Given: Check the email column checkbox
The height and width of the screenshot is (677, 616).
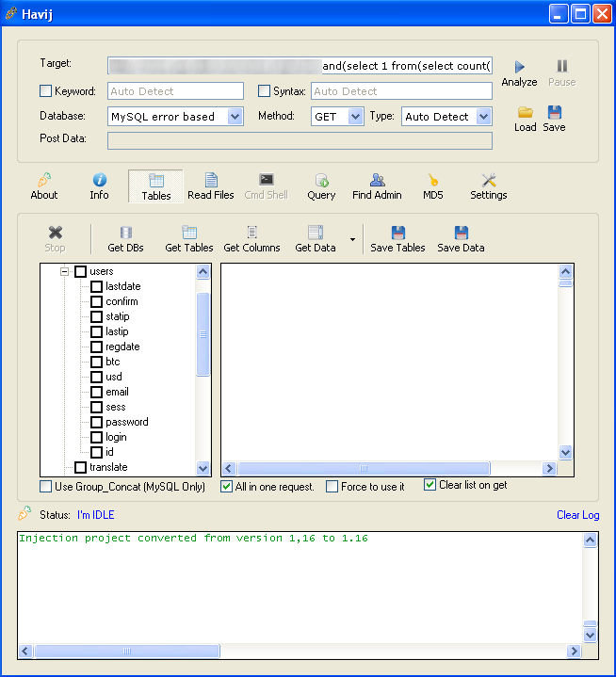Looking at the screenshot, I should (x=96, y=392).
